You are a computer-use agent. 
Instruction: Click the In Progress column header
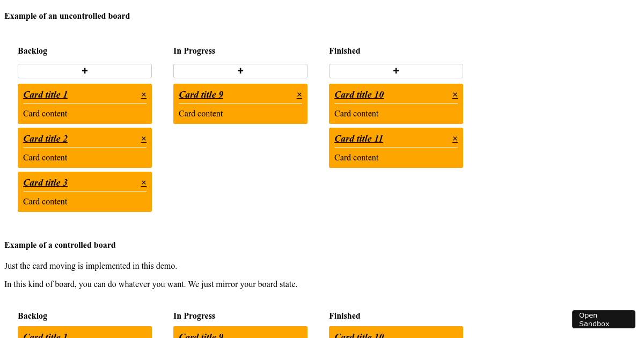(194, 50)
